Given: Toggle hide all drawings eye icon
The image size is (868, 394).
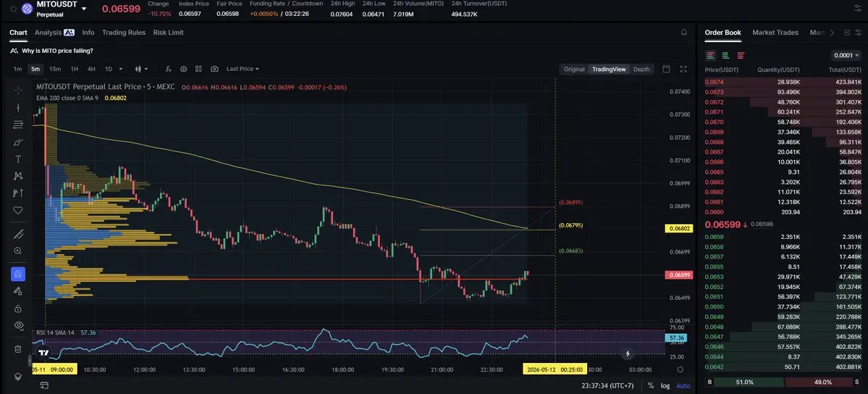Looking at the screenshot, I should pyautogui.click(x=17, y=325).
